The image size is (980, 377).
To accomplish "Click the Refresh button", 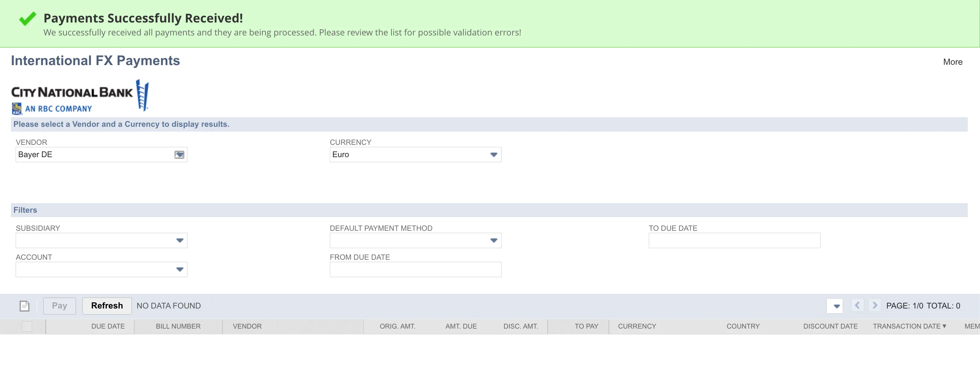I will point(107,306).
